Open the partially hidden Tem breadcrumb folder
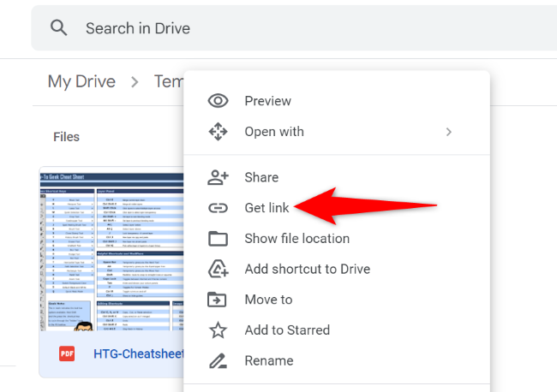The width and height of the screenshot is (557, 392). (169, 81)
